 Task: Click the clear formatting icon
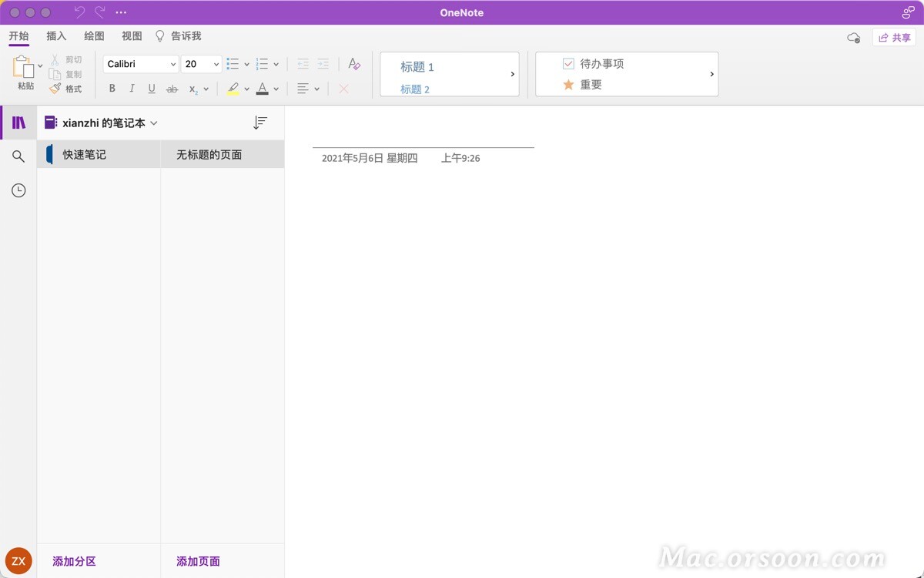pos(343,88)
